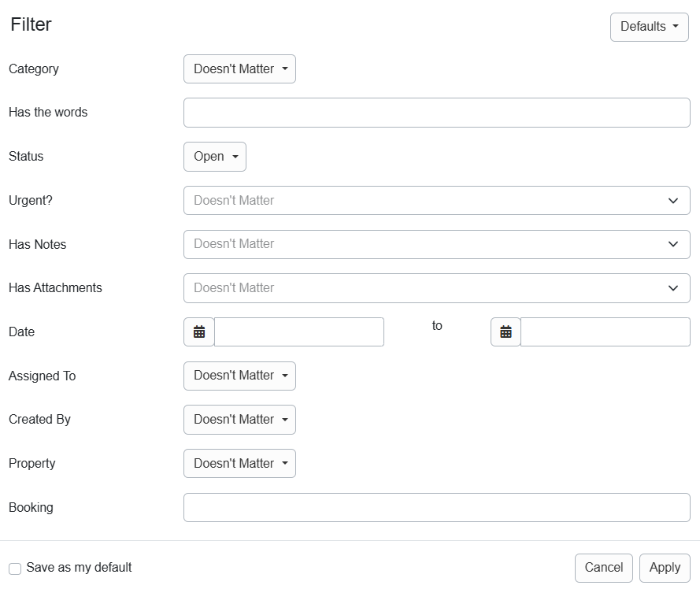Open the start date calendar picker
This screenshot has width=700, height=589.
(198, 332)
